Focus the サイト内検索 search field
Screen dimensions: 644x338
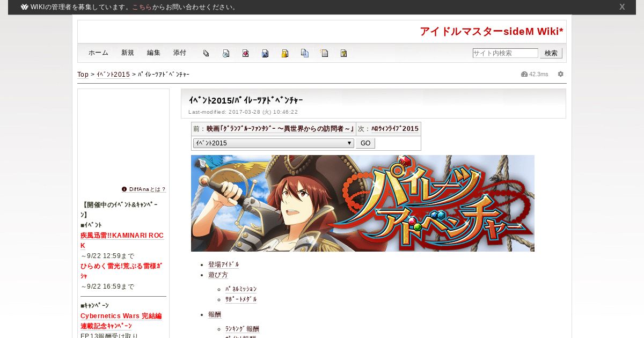(505, 53)
